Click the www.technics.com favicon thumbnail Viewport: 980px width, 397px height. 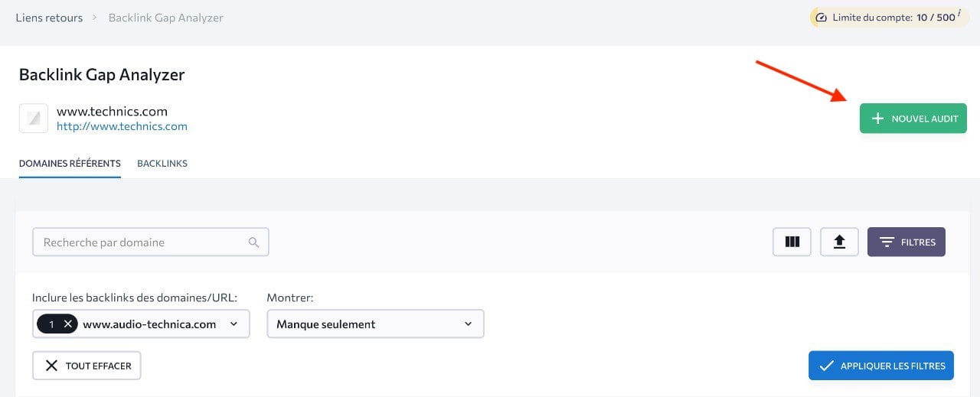pos(34,119)
